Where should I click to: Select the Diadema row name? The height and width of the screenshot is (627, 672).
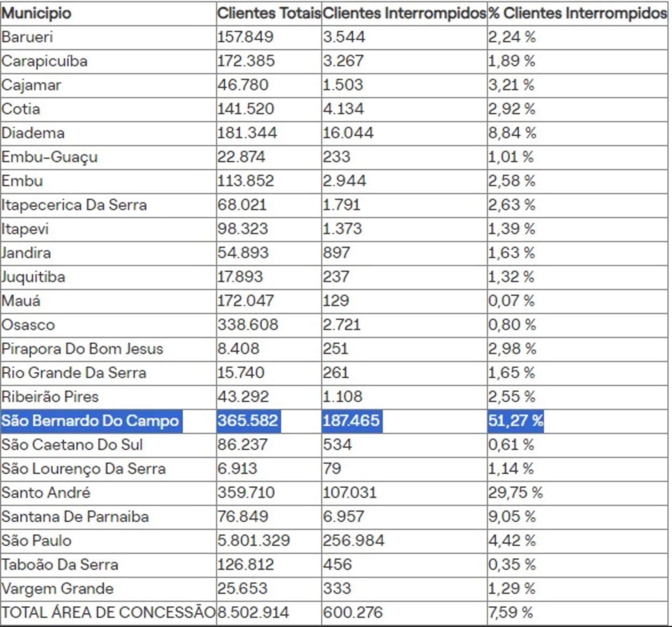pos(33,133)
